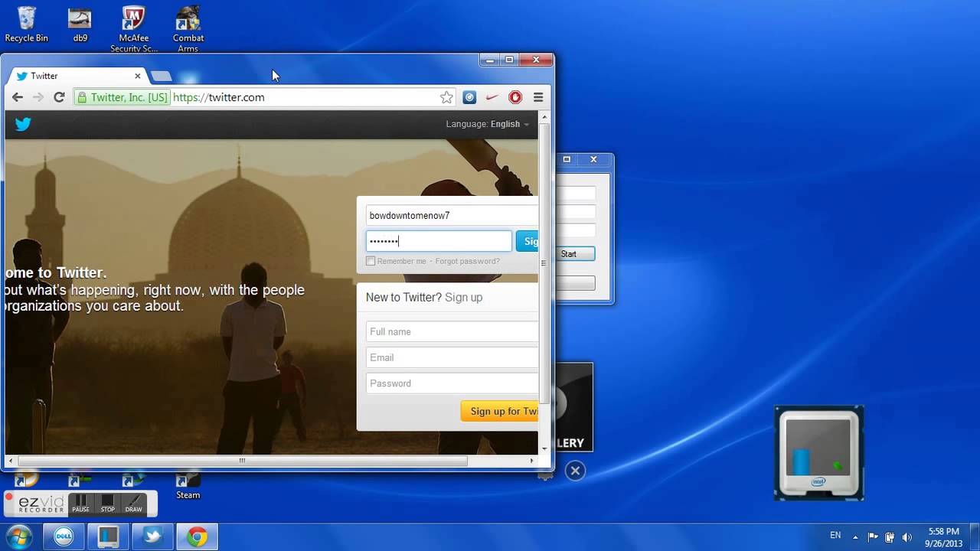The image size is (980, 551).
Task: Click the round X button below the gallery gadget
Action: 575,471
